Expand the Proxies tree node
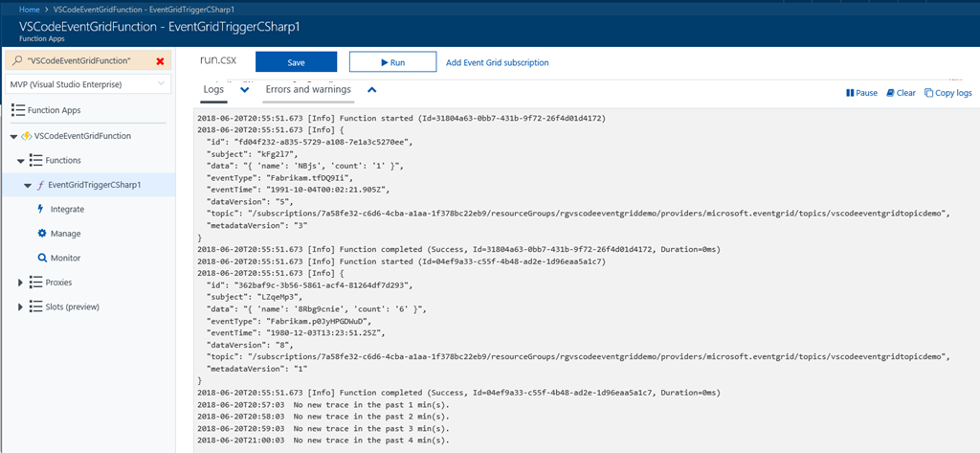The image size is (980, 453). pyautogui.click(x=21, y=283)
